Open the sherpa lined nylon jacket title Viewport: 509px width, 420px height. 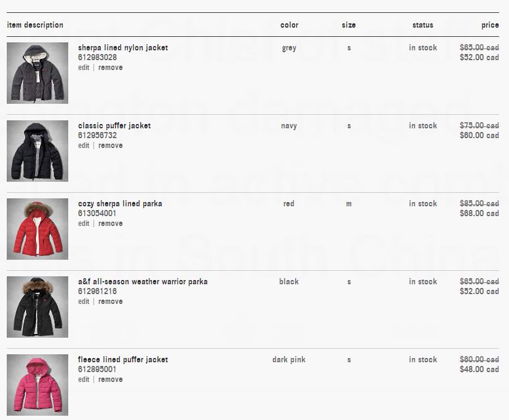click(x=123, y=48)
